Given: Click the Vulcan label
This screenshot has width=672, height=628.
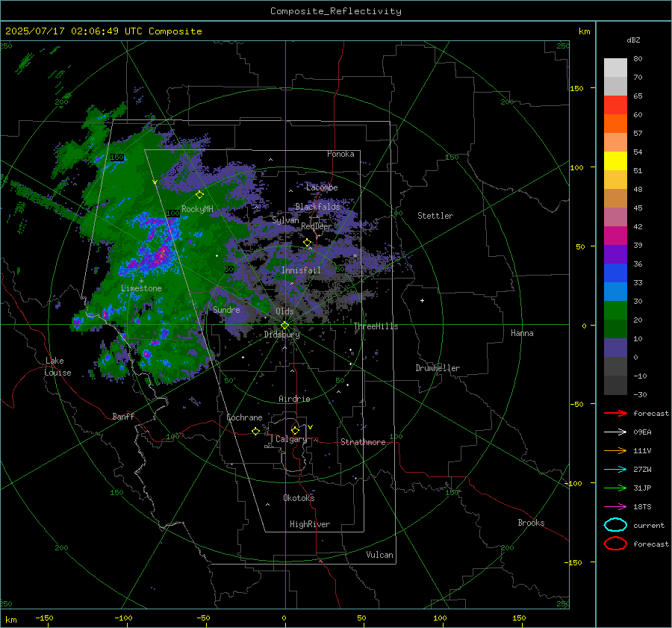Looking at the screenshot, I should pyautogui.click(x=379, y=555).
